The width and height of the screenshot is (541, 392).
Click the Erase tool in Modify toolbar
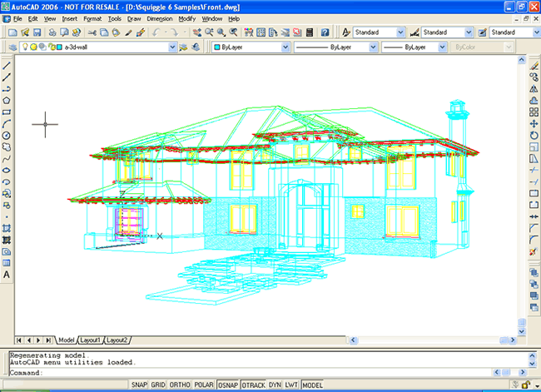pos(534,66)
